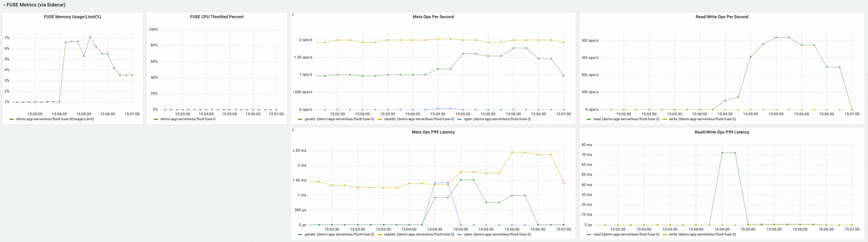Open the FUSE CPU Throttled Percent panel title menu
This screenshot has height=242, width=868.
[x=217, y=17]
